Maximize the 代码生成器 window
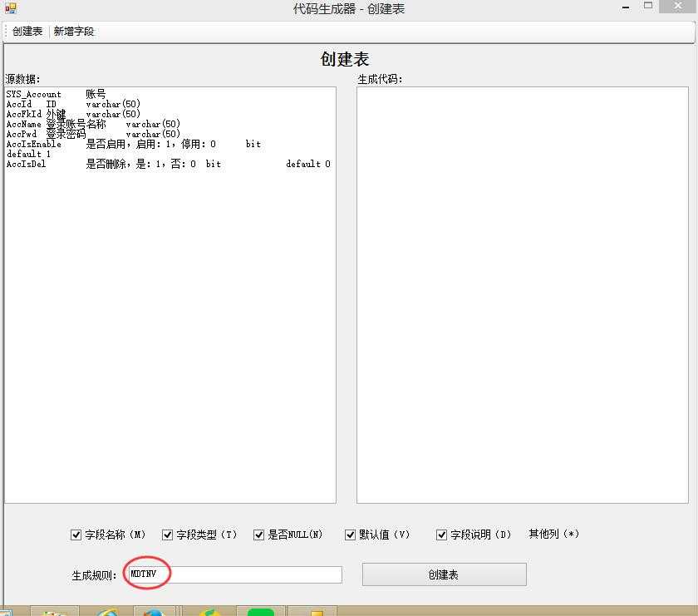Screen dimensions: 698x616 [x=648, y=7]
